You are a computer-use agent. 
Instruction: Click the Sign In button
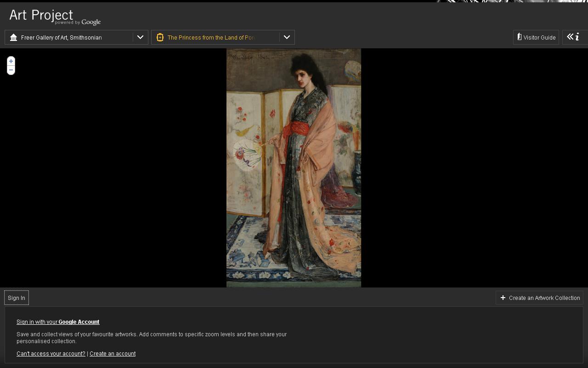pyautogui.click(x=17, y=298)
